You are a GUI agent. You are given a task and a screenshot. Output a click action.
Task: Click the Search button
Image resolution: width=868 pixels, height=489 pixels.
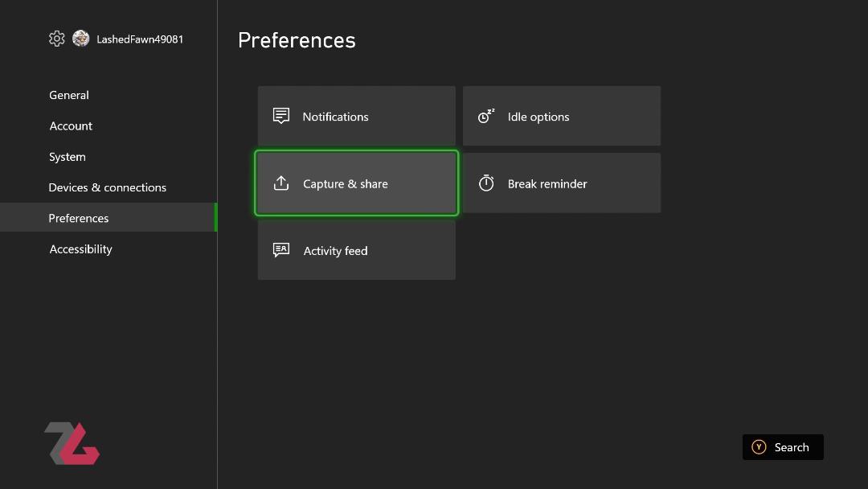coord(783,447)
